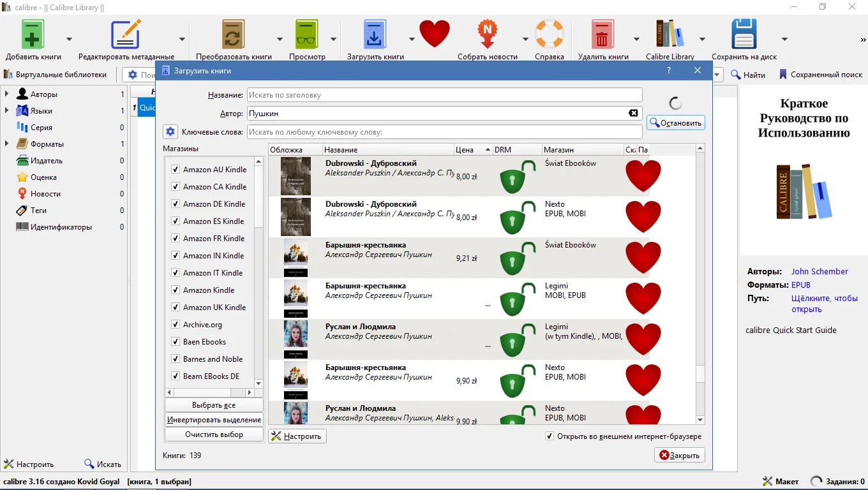Click John Schember author link

pos(819,272)
